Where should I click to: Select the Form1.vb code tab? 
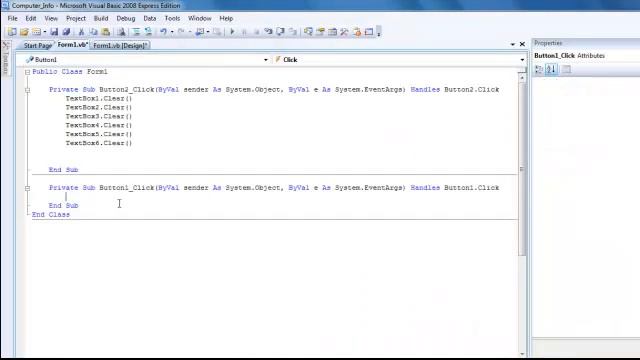(72, 44)
